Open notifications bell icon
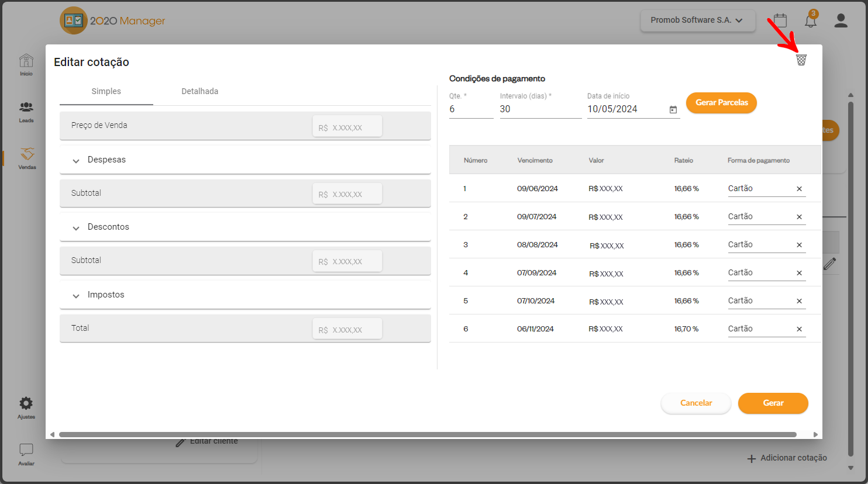The width and height of the screenshot is (868, 484). pyautogui.click(x=811, y=21)
